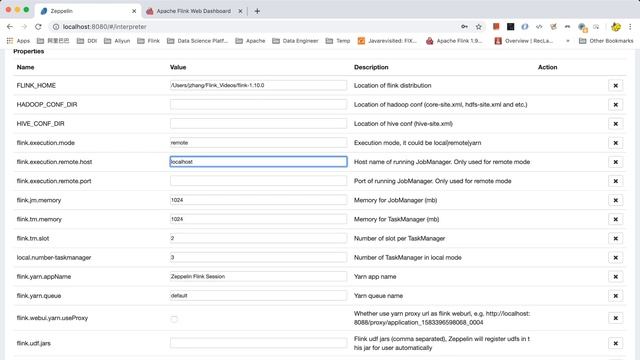
Task: Remove the flink.yarn.queue property
Action: (616, 296)
